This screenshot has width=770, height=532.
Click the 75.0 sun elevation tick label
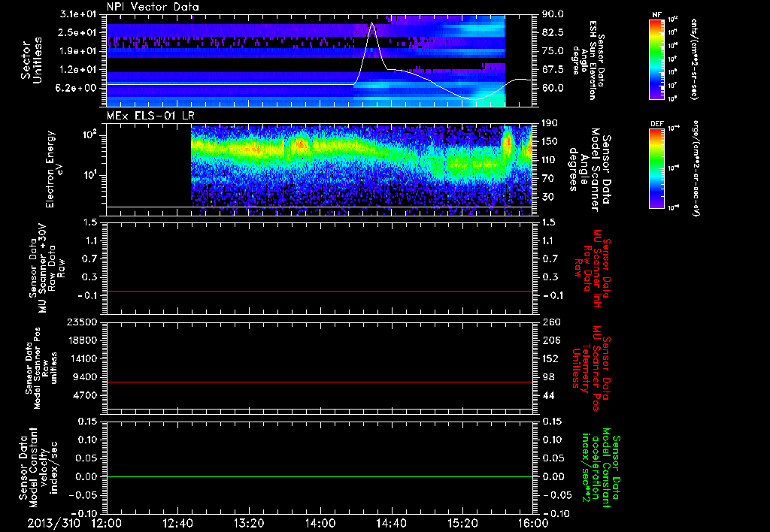click(553, 51)
